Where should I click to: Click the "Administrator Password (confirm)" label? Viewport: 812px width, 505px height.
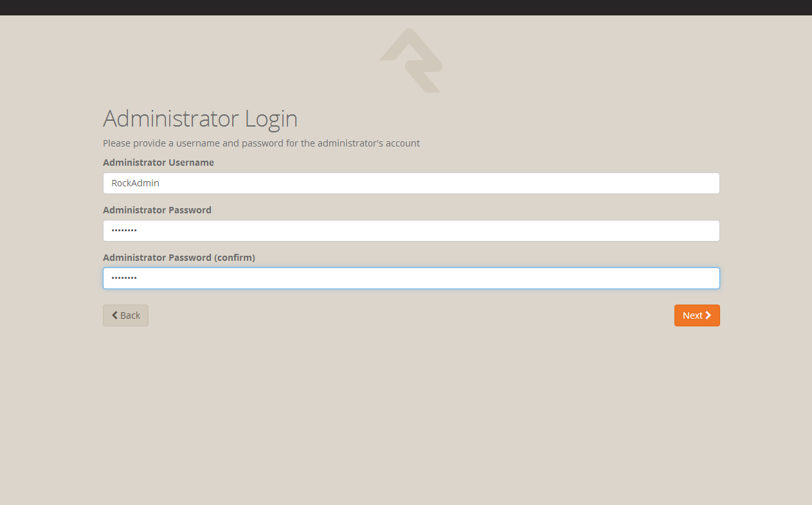[x=179, y=258]
